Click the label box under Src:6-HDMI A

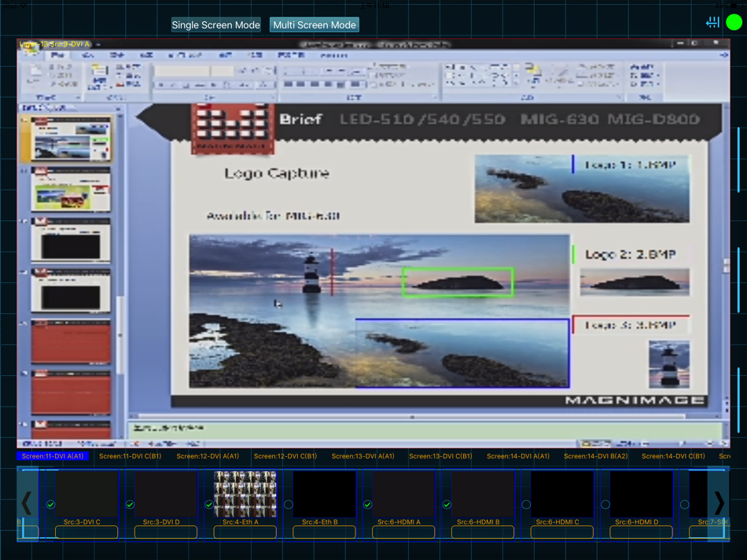[403, 532]
